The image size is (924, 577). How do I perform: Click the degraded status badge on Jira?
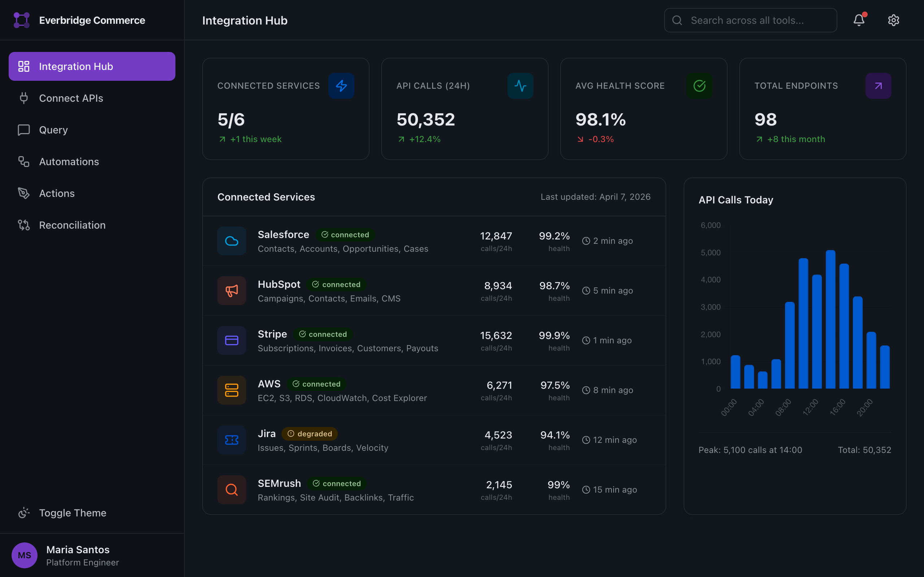click(x=310, y=433)
